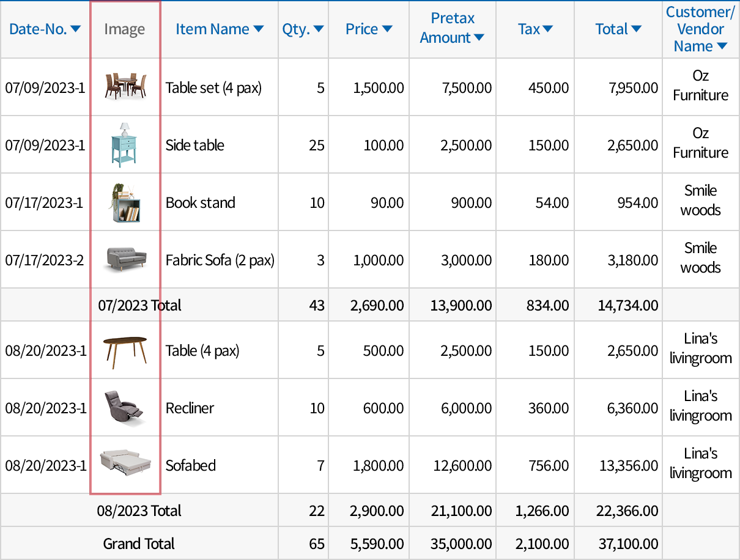Open the Tax column sort dropdown
Image resolution: width=740 pixels, height=560 pixels.
[x=549, y=29]
